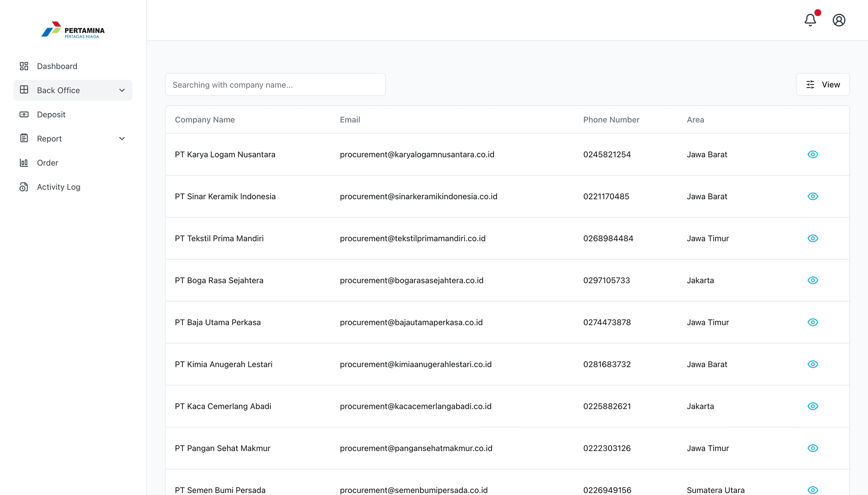The height and width of the screenshot is (495, 868).
Task: Click the Sumatera Utara area cell
Action: coord(716,490)
